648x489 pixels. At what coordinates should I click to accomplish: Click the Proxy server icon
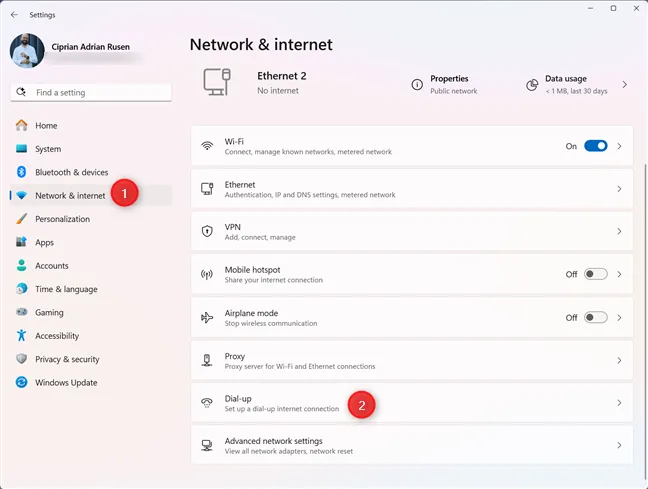pos(207,360)
